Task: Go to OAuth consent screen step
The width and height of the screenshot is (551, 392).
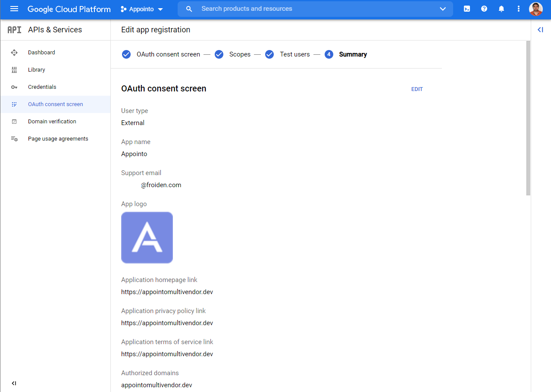Action: point(168,54)
